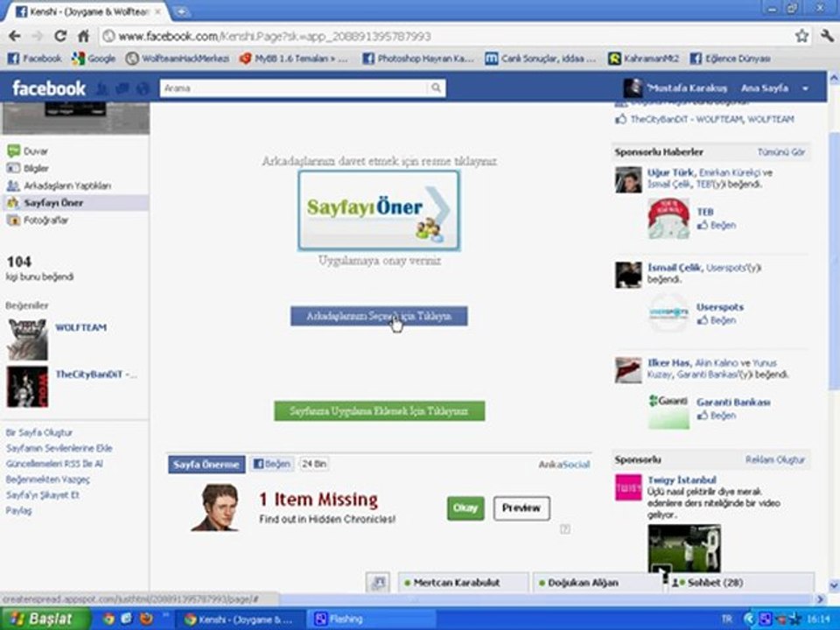Click the Facebook messages icon
840x630 pixels.
122,88
